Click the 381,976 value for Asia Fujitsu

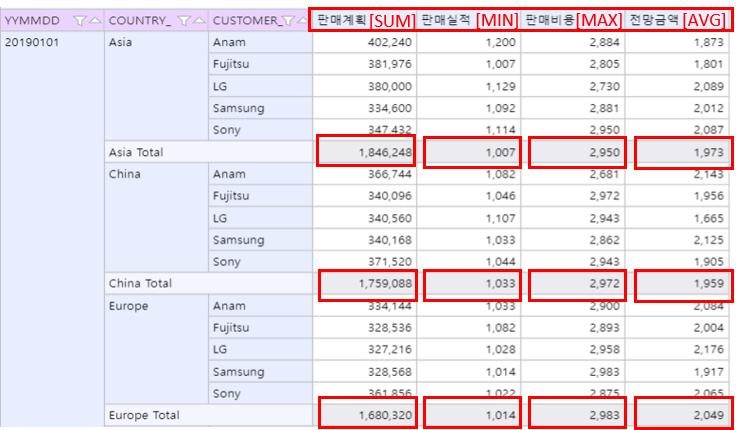364,64
